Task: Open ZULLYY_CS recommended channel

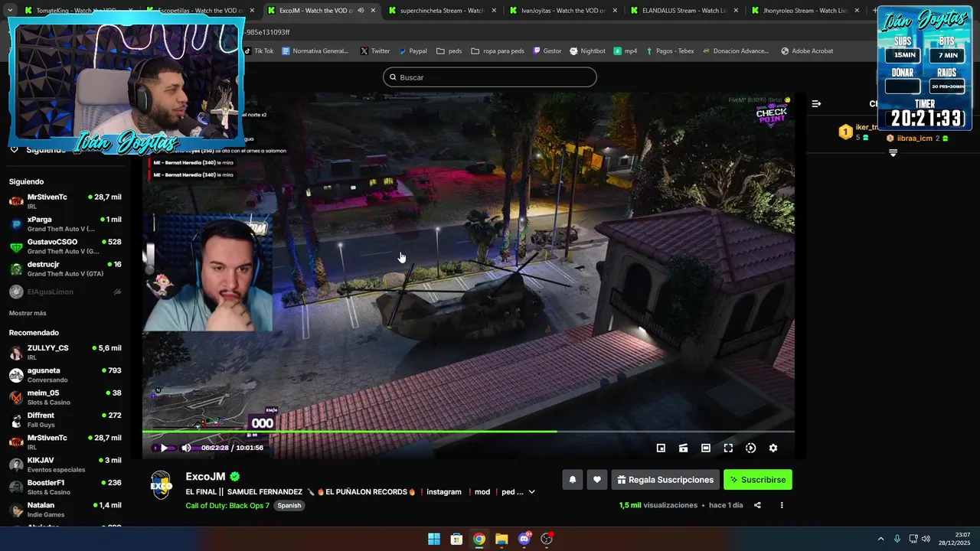Action: (x=65, y=352)
